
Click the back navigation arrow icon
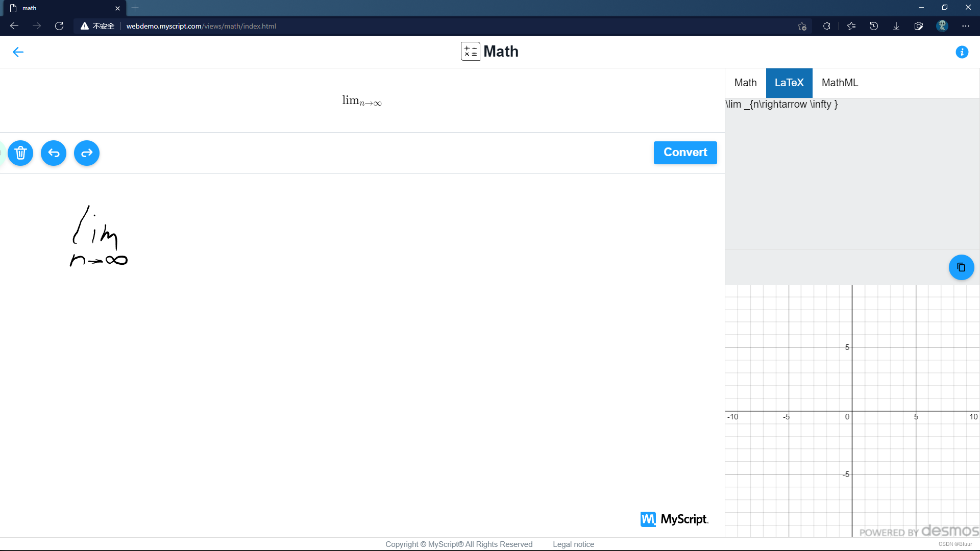tap(18, 52)
